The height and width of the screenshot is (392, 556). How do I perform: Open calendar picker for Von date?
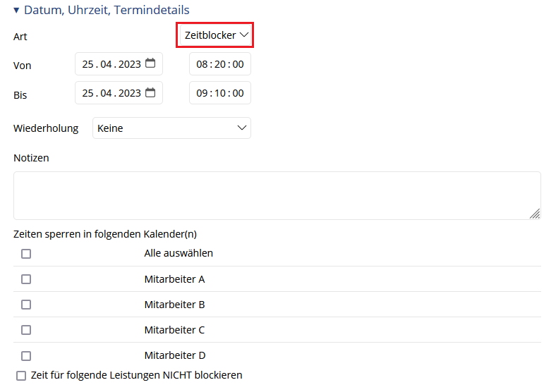pos(150,63)
